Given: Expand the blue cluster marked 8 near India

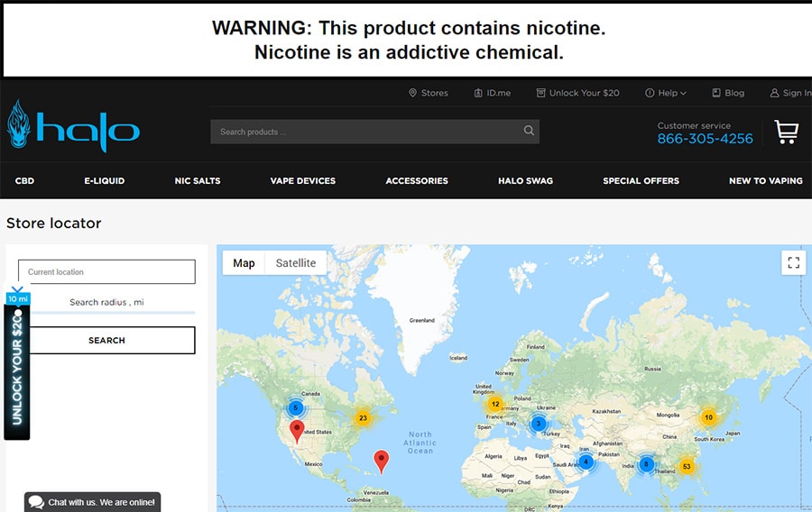Looking at the screenshot, I should tap(646, 465).
